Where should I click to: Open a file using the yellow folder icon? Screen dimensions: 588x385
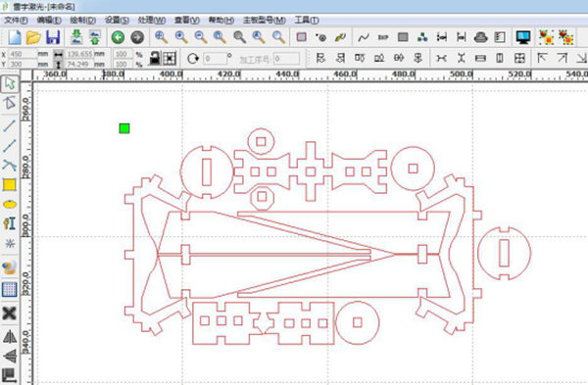[33, 37]
